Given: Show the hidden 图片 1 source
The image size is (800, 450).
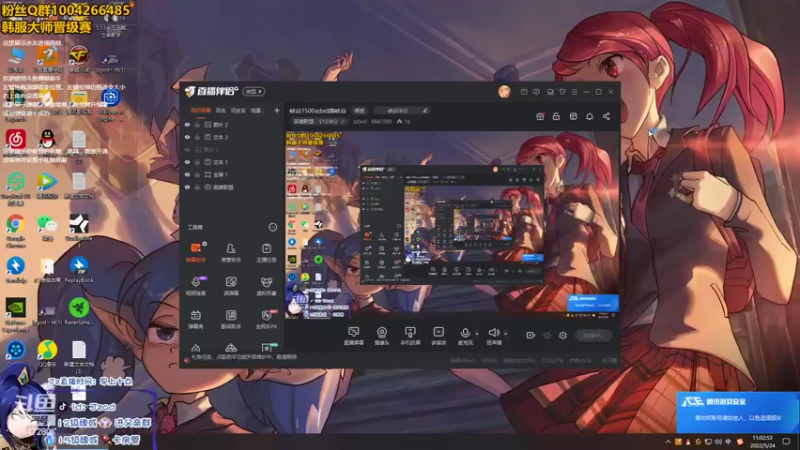Looking at the screenshot, I should coord(187,149).
